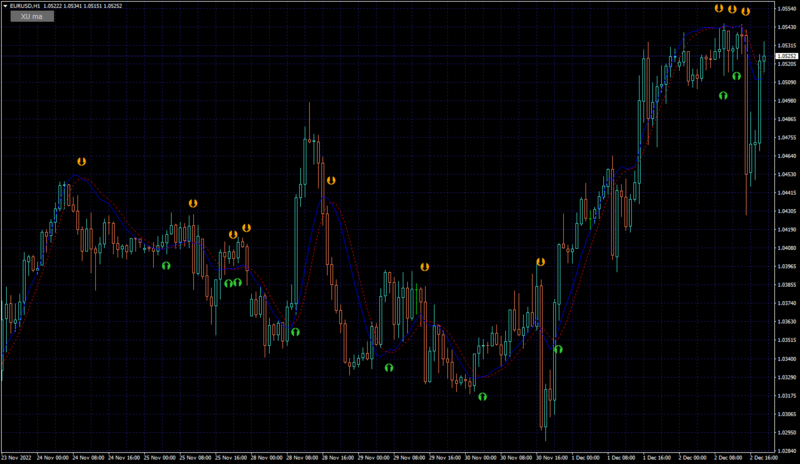Select the left orange arrow of the 25 Nov 16:00 pair
Image resolution: width=800 pixels, height=464 pixels.
click(233, 235)
